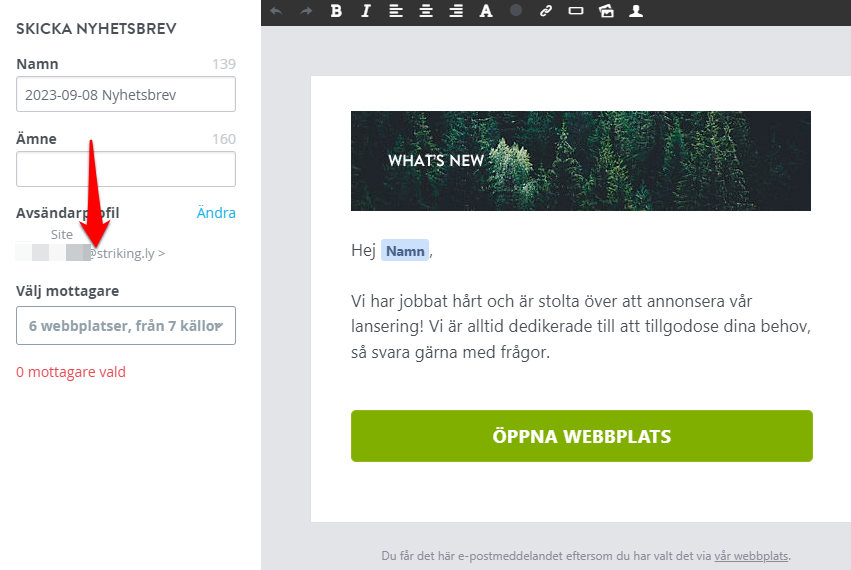
Task: Click Ändra to change sender profile
Action: click(x=216, y=213)
